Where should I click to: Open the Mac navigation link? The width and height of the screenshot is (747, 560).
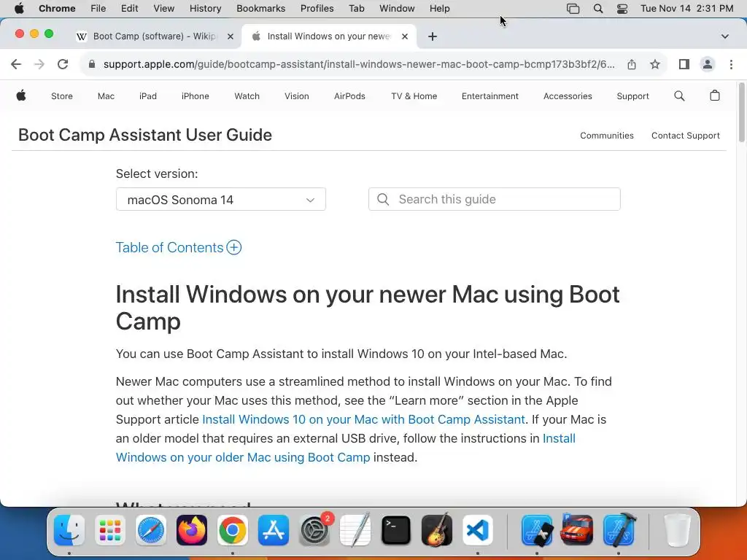[x=106, y=96]
